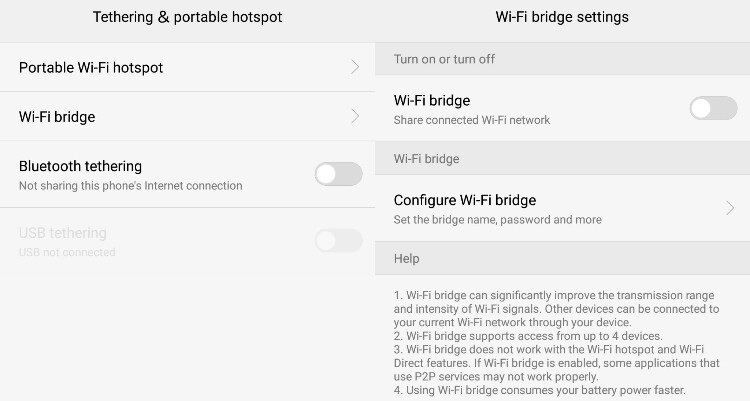The width and height of the screenshot is (750, 401).
Task: Expand Configure Wi-Fi bridge via its arrow
Action: pos(730,208)
